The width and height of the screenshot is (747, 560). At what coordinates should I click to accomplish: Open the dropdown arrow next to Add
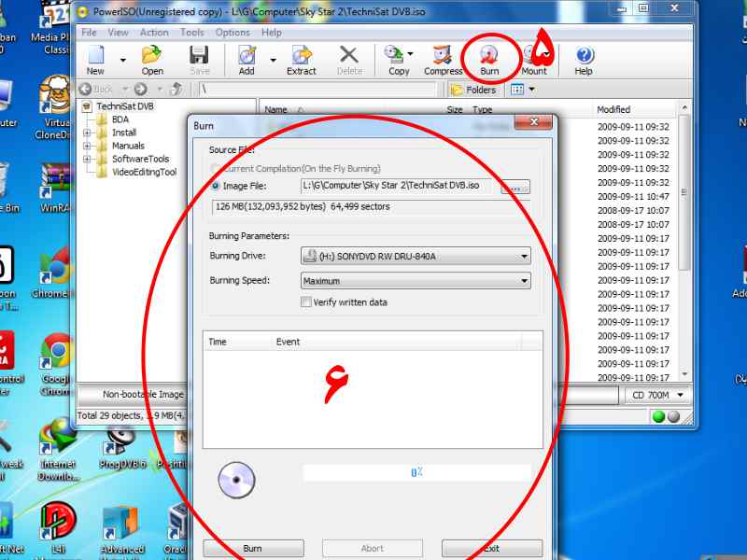[273, 60]
